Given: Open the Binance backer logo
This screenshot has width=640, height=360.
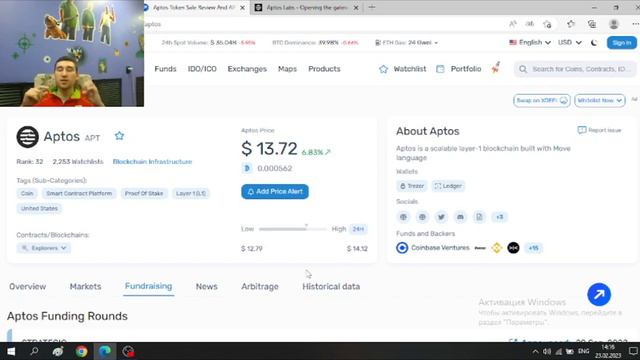Looking at the screenshot, I should [x=497, y=248].
